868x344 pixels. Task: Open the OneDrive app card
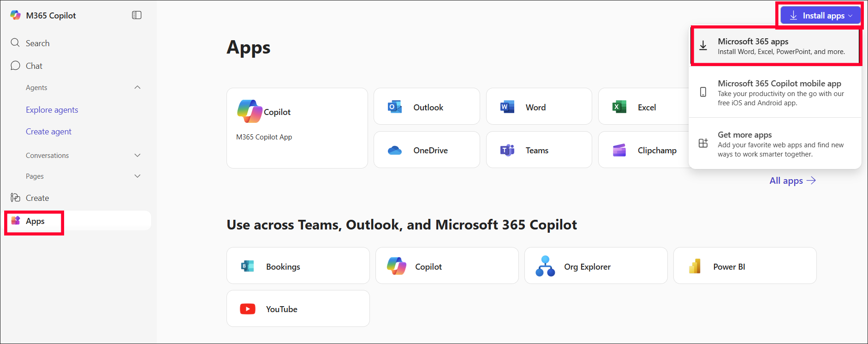(x=427, y=150)
